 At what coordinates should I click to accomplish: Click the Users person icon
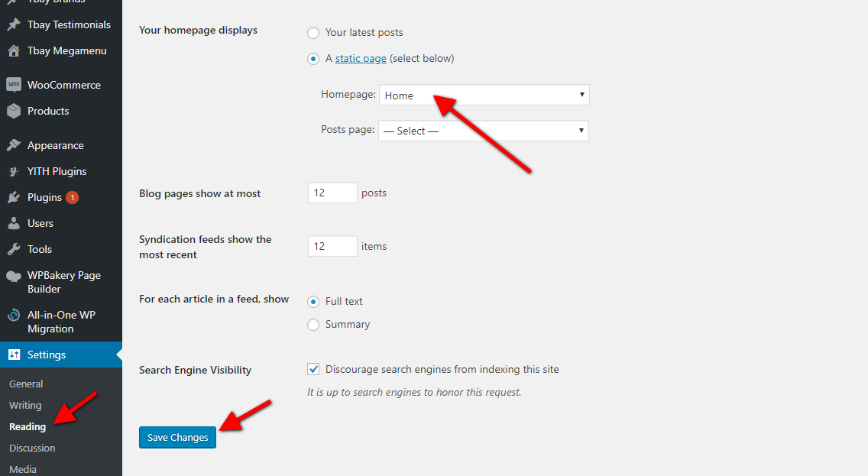point(13,223)
